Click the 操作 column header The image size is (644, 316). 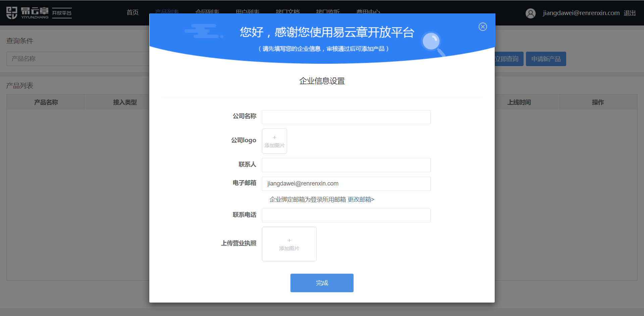coord(598,102)
